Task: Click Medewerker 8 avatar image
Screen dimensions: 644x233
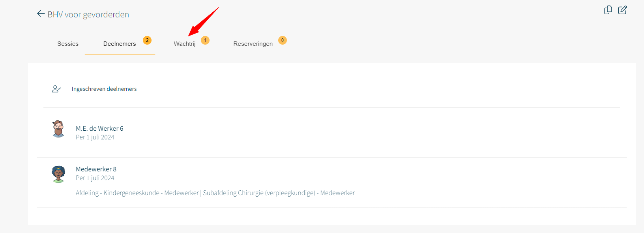Action: tap(58, 174)
